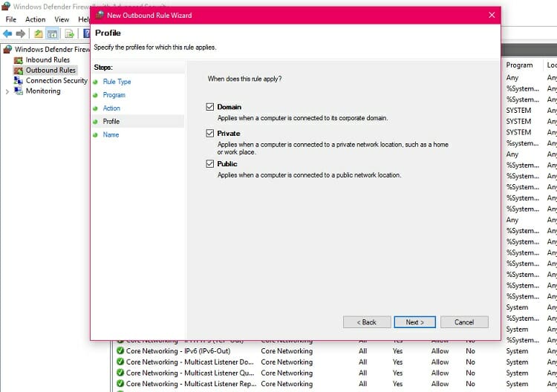Select Connection Security in the tree
The image size is (557, 392).
(56, 81)
